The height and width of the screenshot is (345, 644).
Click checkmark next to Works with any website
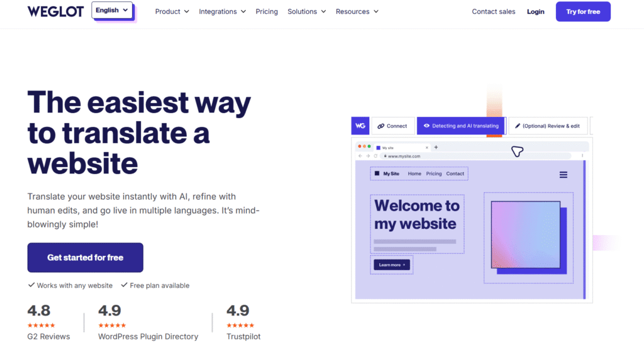tap(31, 285)
